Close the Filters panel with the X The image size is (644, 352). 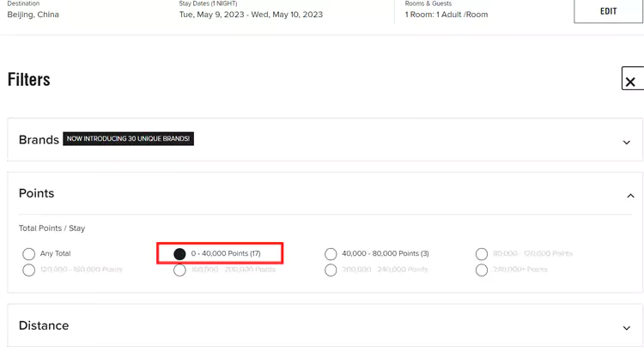[630, 81]
